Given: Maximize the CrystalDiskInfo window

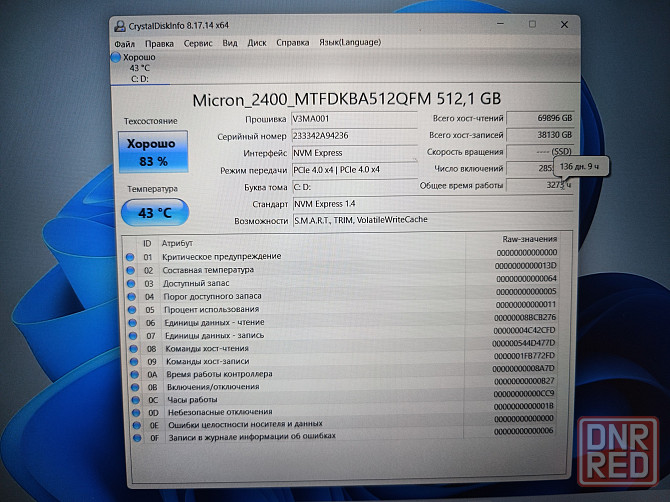Looking at the screenshot, I should coord(532,24).
